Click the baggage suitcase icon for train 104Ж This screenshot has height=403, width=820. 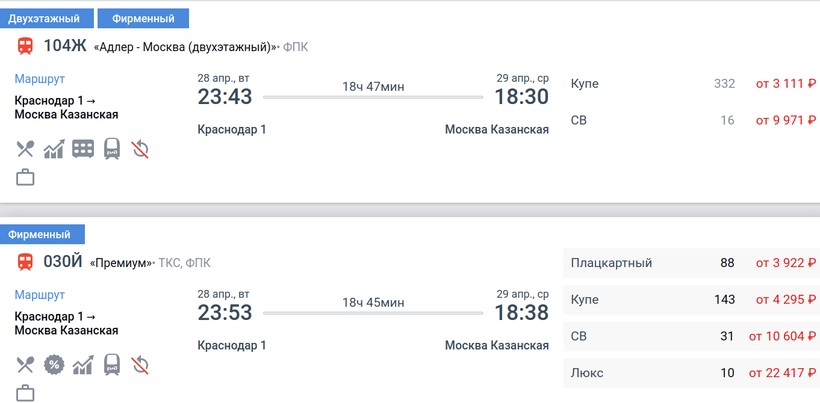25,178
